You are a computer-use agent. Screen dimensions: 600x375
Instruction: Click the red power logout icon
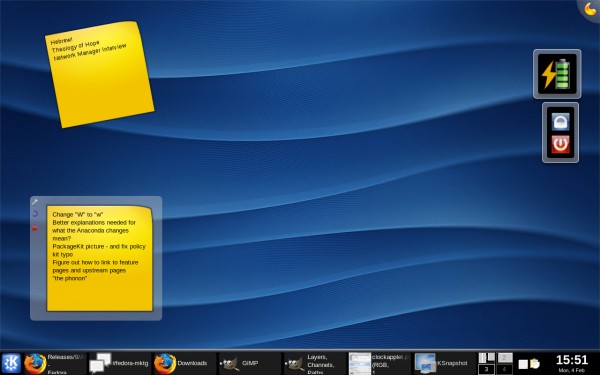pos(561,144)
